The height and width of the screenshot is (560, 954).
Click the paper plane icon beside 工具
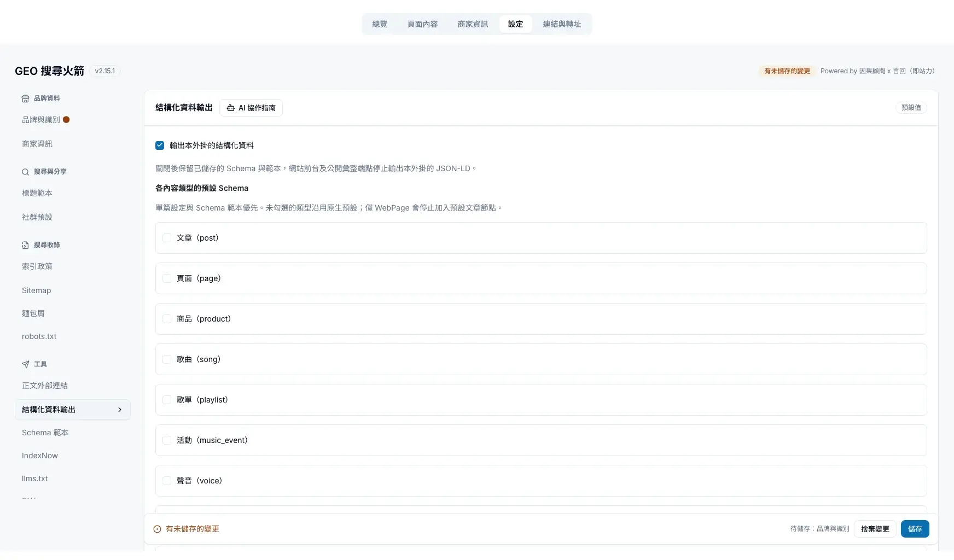(25, 364)
